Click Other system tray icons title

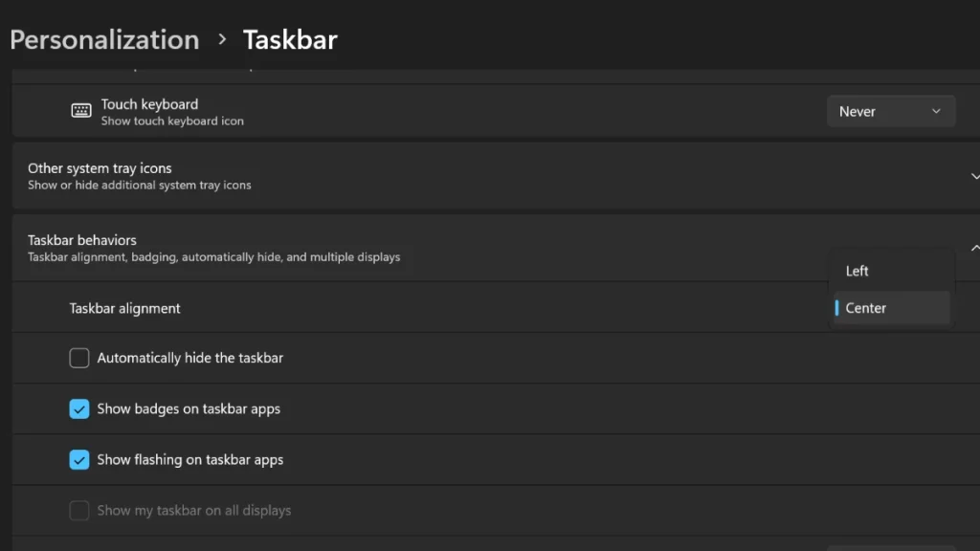click(x=100, y=168)
